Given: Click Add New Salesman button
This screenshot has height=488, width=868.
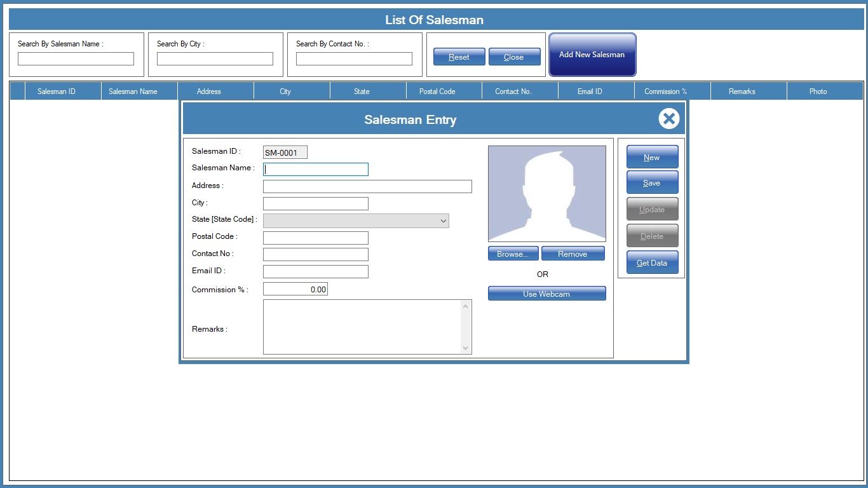Looking at the screenshot, I should coord(592,55).
